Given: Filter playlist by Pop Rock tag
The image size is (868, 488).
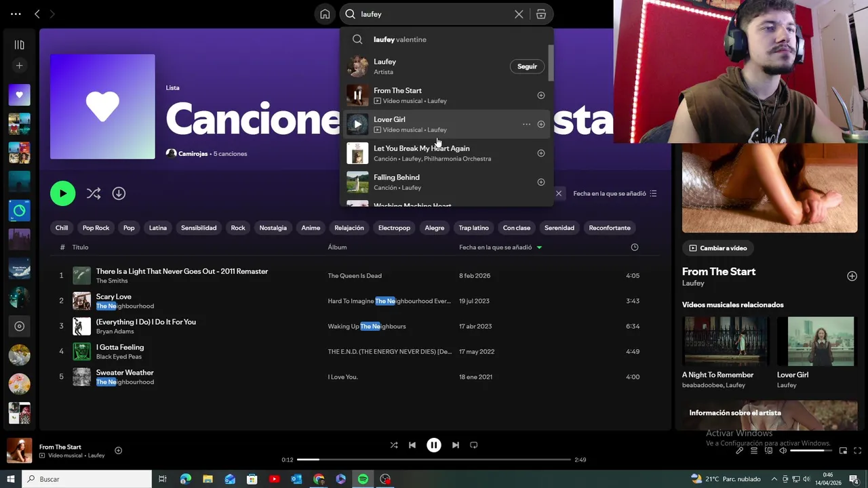Looking at the screenshot, I should tap(96, 228).
